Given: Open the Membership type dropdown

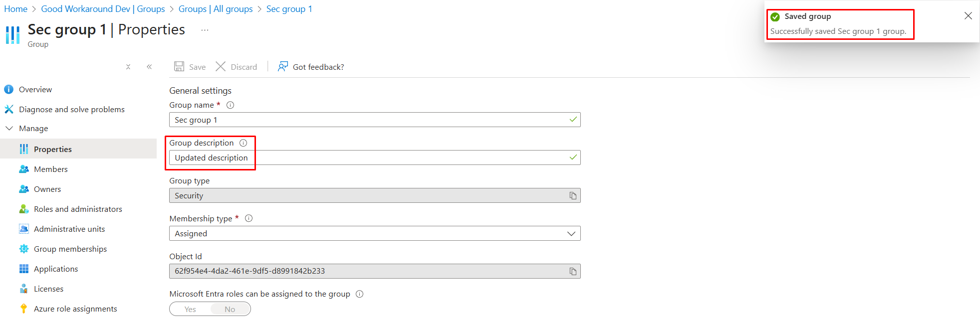Looking at the screenshot, I should coord(374,233).
